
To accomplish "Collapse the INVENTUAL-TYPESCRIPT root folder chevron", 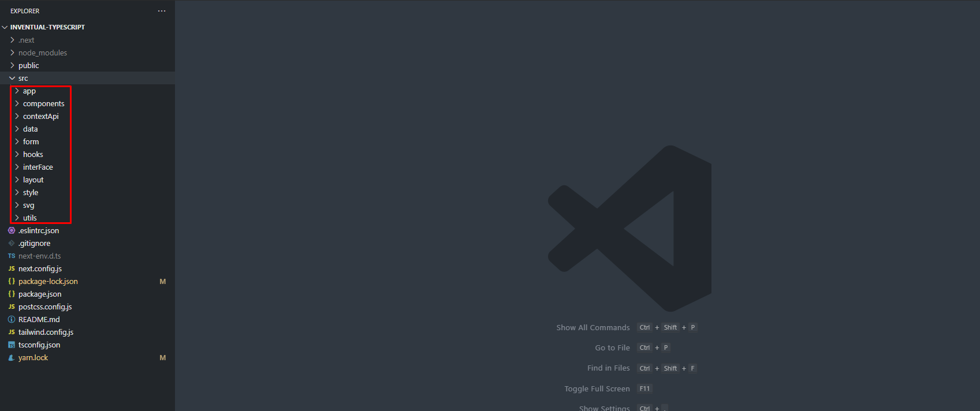I will point(5,27).
